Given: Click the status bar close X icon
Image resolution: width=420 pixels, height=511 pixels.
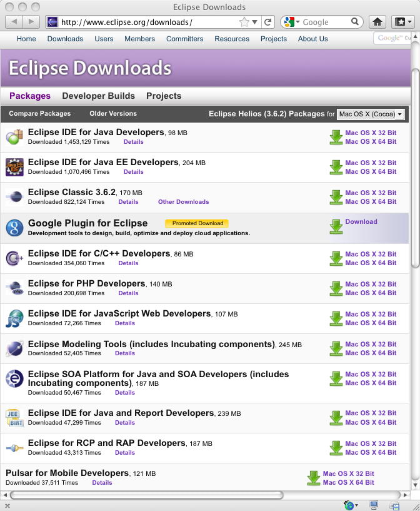Looking at the screenshot, I should (x=7, y=506).
